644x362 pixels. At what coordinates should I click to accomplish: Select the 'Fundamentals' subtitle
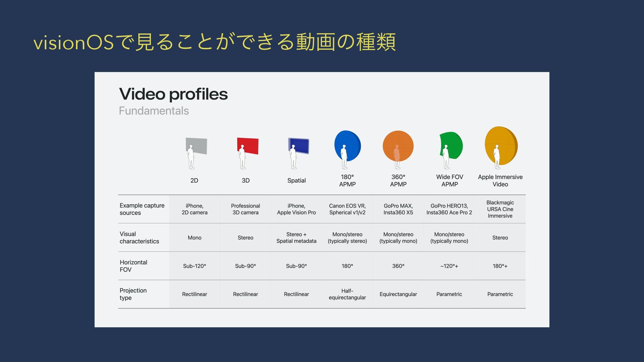click(154, 111)
